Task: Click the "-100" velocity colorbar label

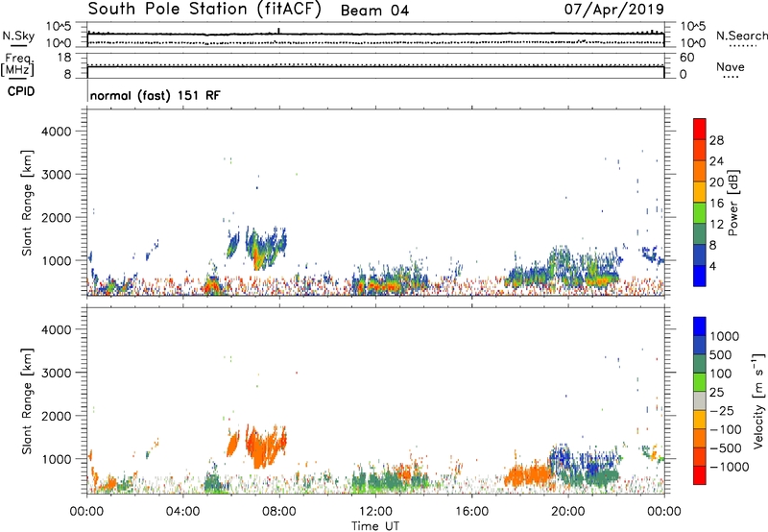Action: pyautogui.click(x=726, y=429)
